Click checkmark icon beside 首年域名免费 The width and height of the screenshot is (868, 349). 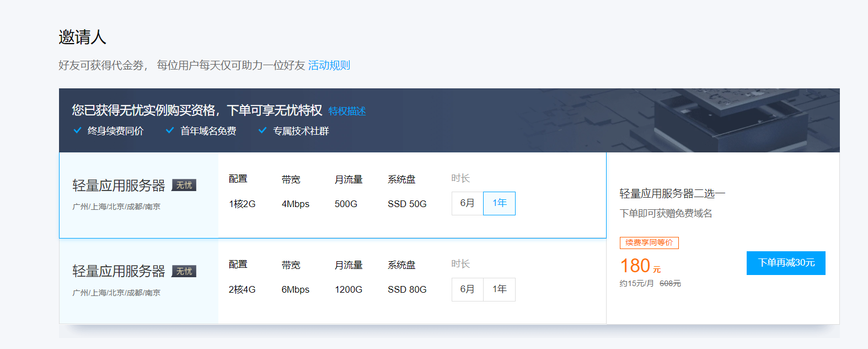[x=170, y=131]
